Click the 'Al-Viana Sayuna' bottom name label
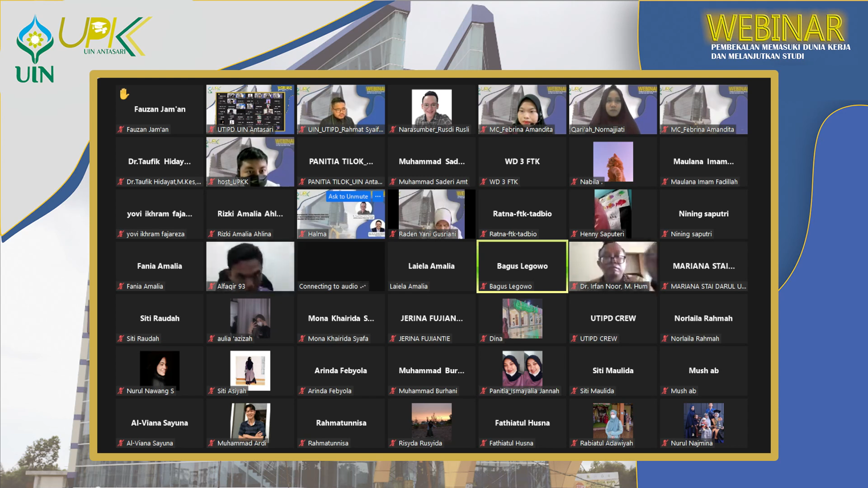Screen dimensions: 868x488 (150, 443)
